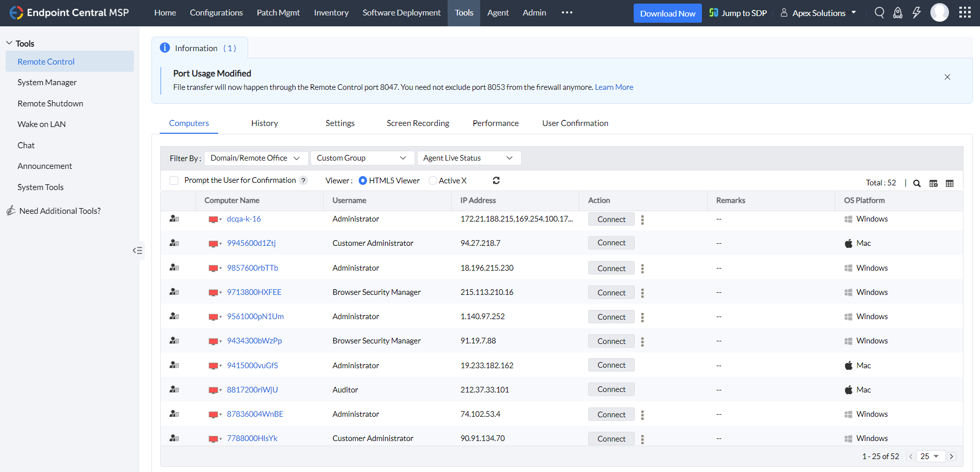Click the Endpoint Central MSP logo
This screenshot has width=980, height=472.
pos(69,12)
